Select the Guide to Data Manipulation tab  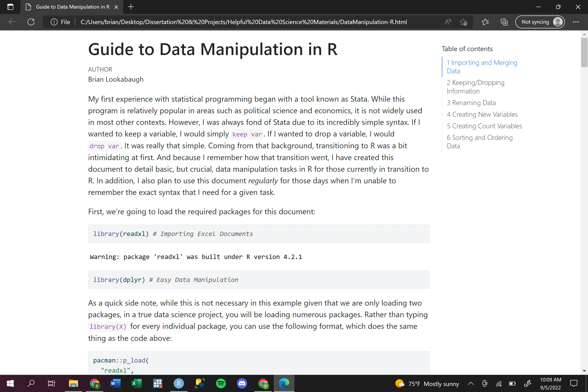pyautogui.click(x=72, y=7)
